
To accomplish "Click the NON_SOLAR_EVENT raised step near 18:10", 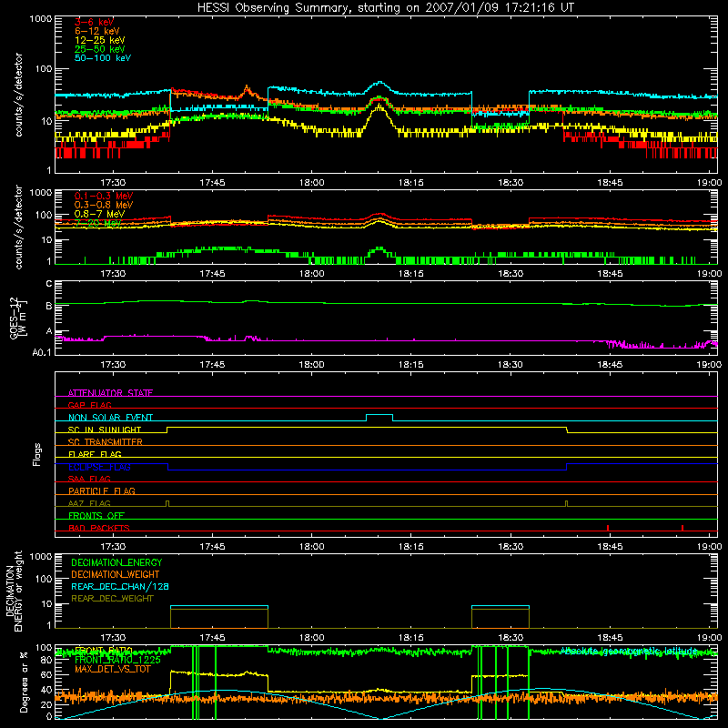I will click(379, 415).
